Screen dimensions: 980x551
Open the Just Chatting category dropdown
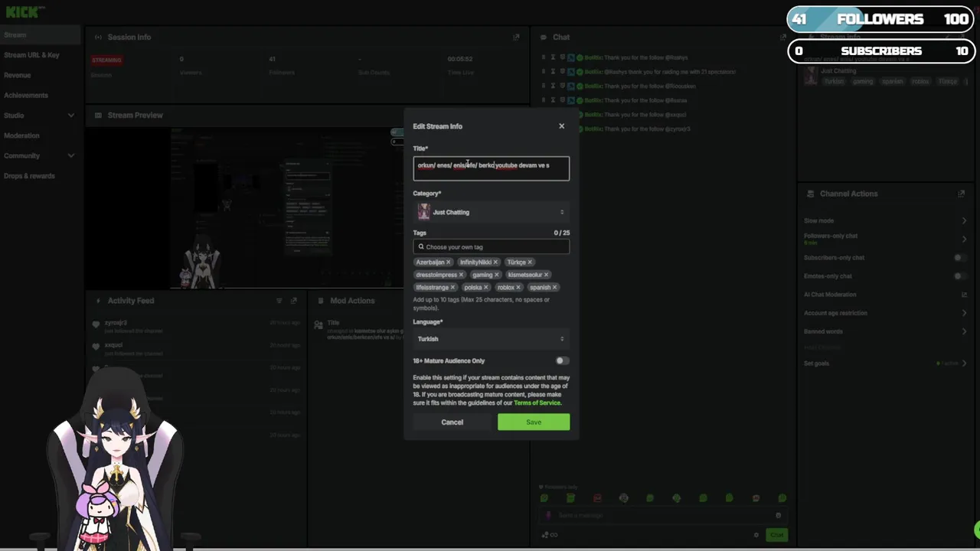(491, 212)
